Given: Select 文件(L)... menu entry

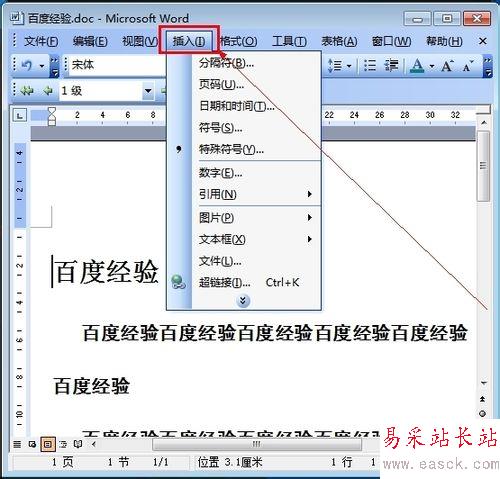Looking at the screenshot, I should click(x=244, y=261).
